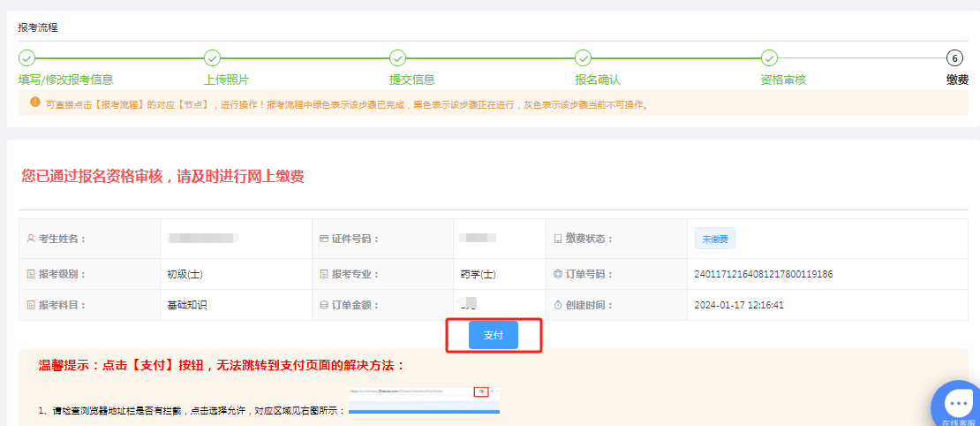Viewport: 980px width, 426px height.
Task: Click the order number 24011712164081217800119186
Action: [x=764, y=274]
